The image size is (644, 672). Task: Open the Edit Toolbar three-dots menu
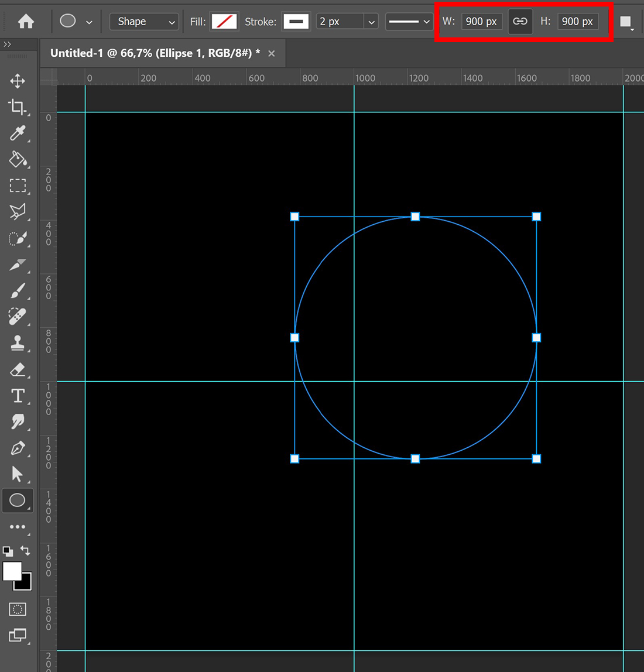coord(18,527)
